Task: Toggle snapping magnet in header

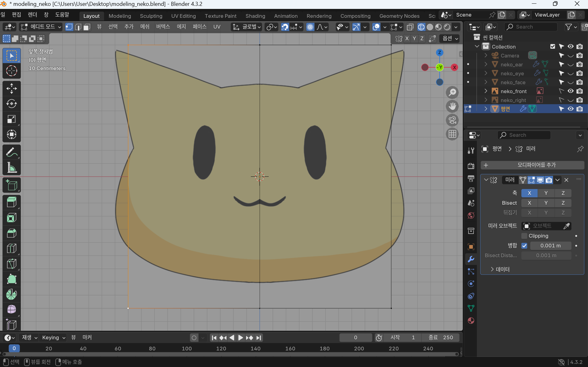Action: coord(285,27)
